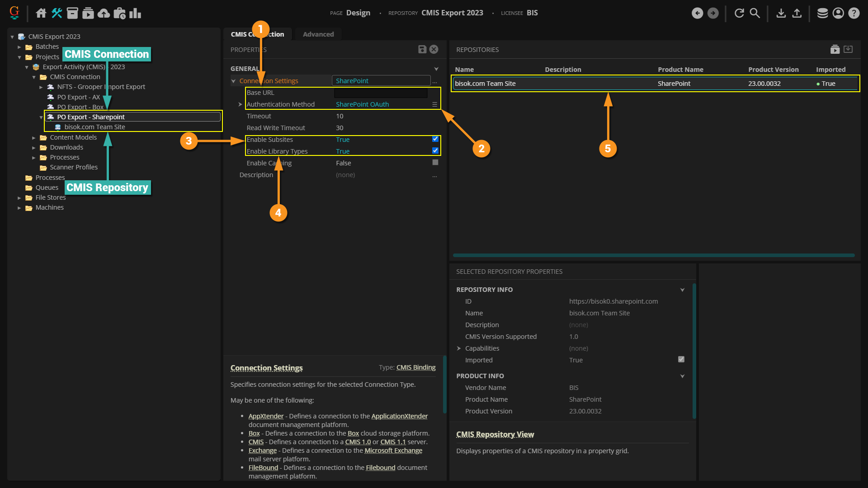
Task: Check the Enable Caching checkbox
Action: [x=435, y=163]
